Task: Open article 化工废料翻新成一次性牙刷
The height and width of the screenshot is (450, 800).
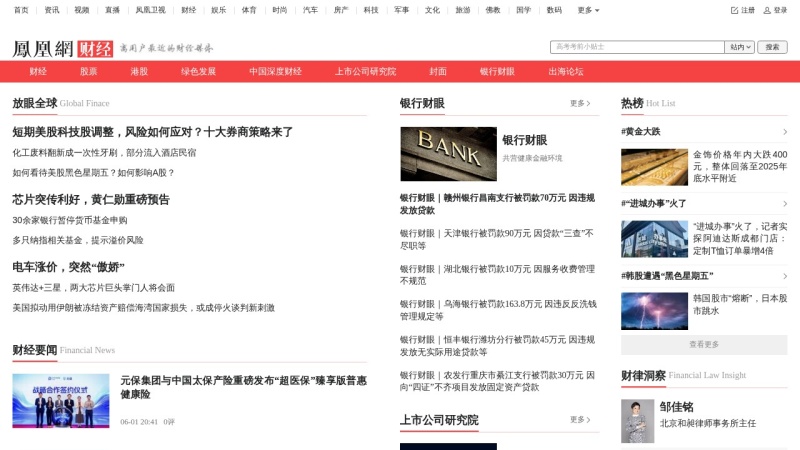Action: [104, 153]
